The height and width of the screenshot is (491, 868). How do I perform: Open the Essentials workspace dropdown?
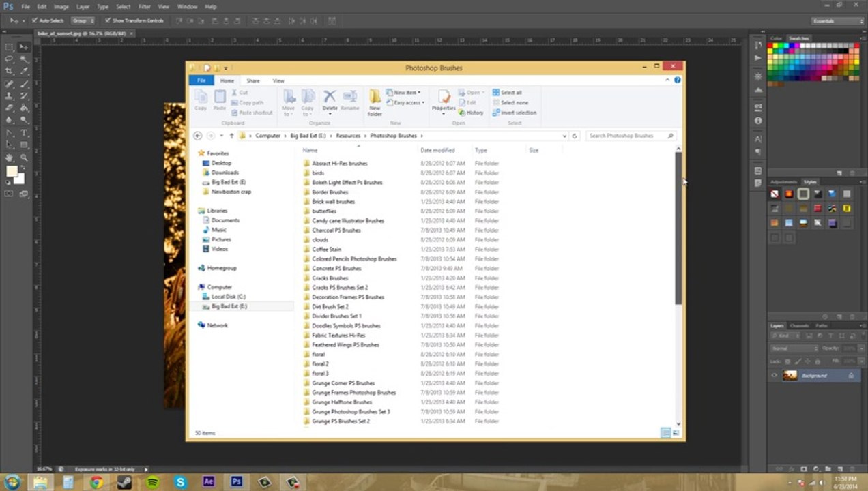[838, 20]
